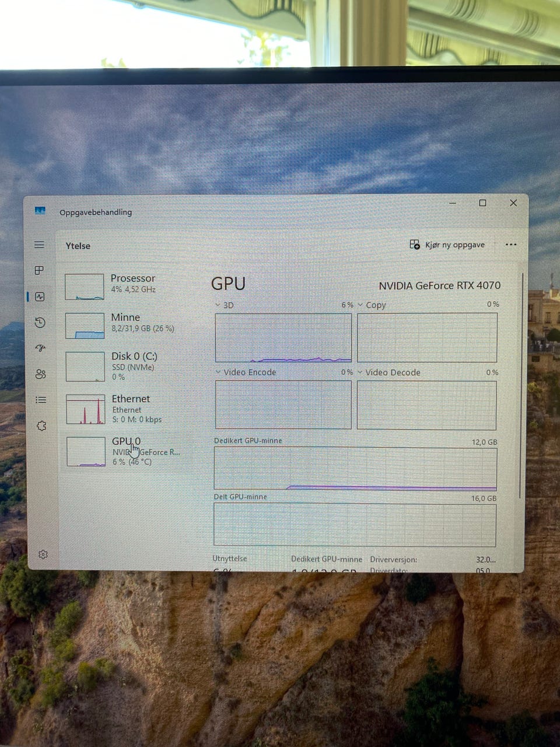Image resolution: width=560 pixels, height=747 pixels.
Task: Click the vertical scrollbar in GPU panel
Action: click(x=521, y=385)
